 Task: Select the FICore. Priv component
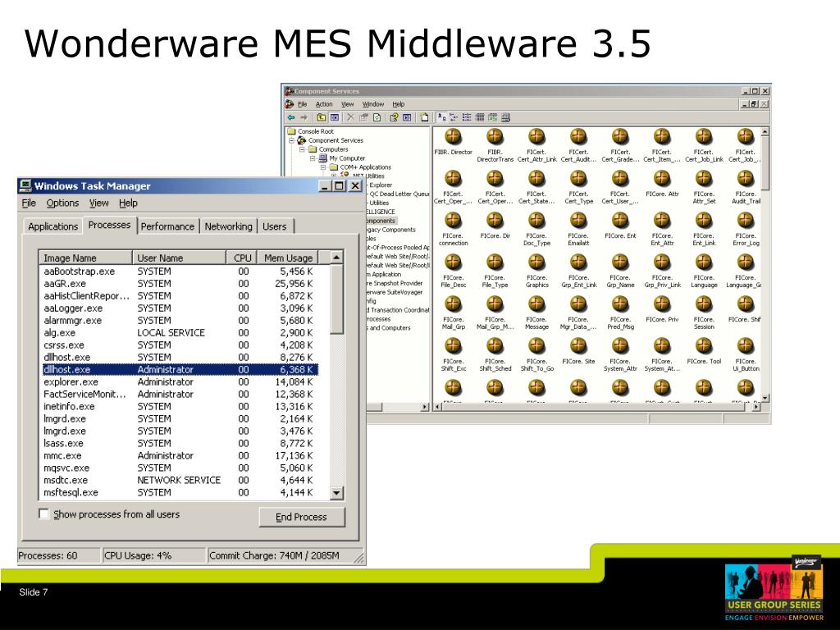click(662, 309)
